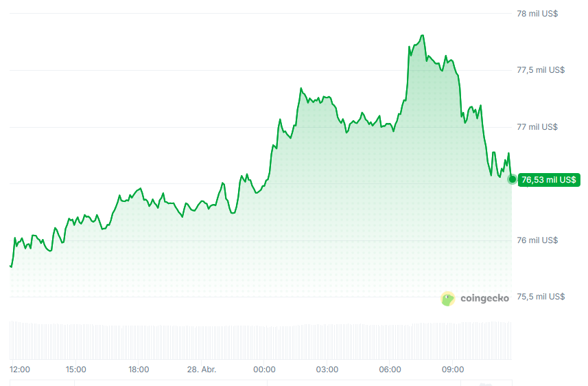Image resolution: width=588 pixels, height=386 pixels.
Task: Select the 77,5 mil US$ axis label
Action: (541, 70)
